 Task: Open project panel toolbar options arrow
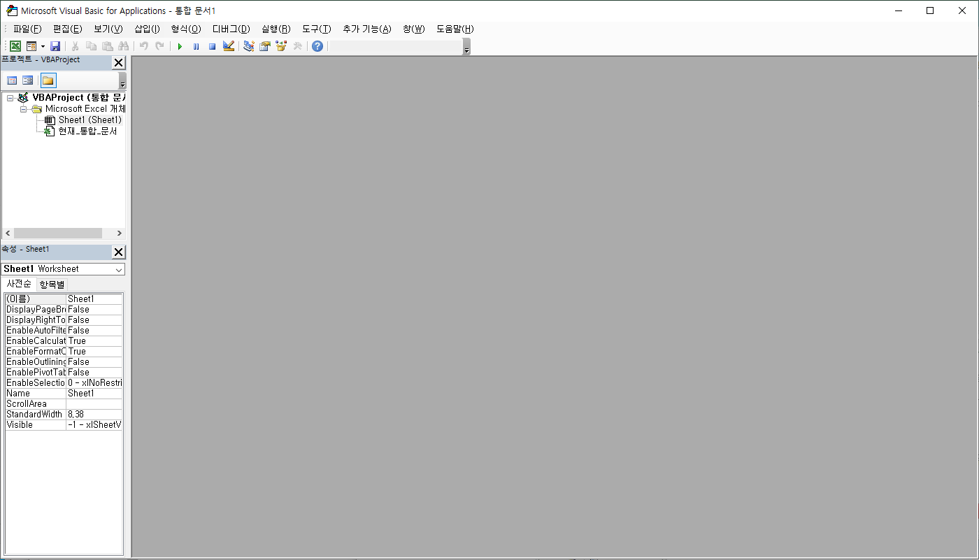(x=122, y=80)
